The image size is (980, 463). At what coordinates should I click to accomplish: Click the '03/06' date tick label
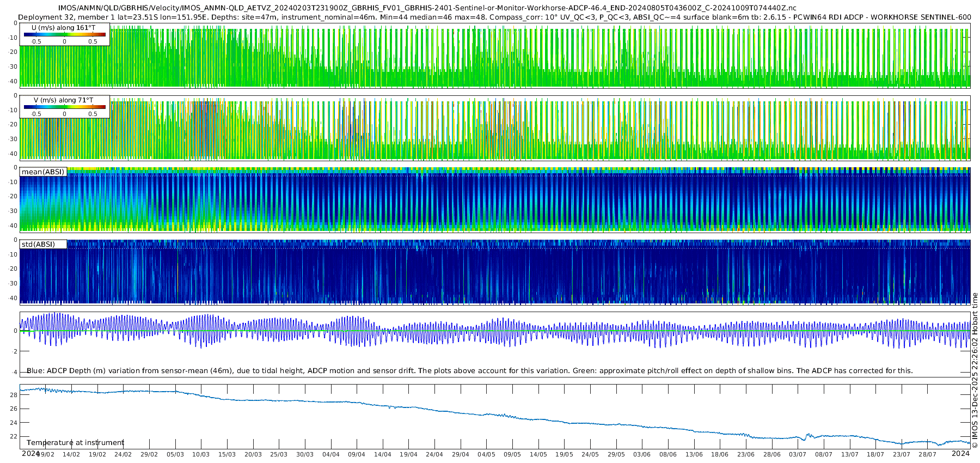point(642,455)
